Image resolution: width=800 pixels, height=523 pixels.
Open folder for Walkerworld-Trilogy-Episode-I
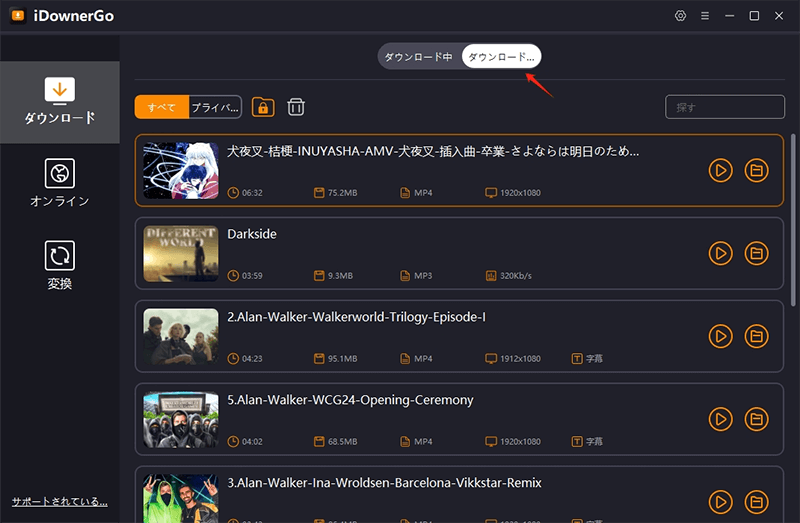pyautogui.click(x=756, y=336)
